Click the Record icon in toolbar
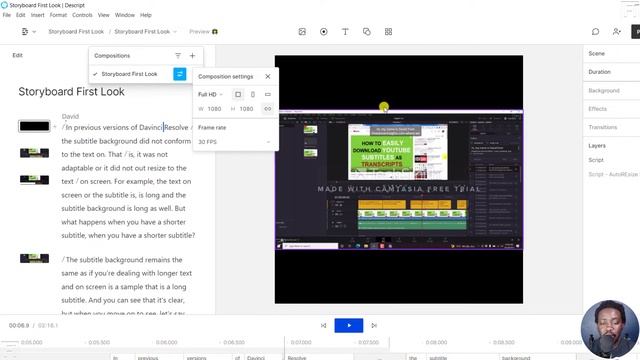Screen dimensions: 640x360 click(x=324, y=32)
